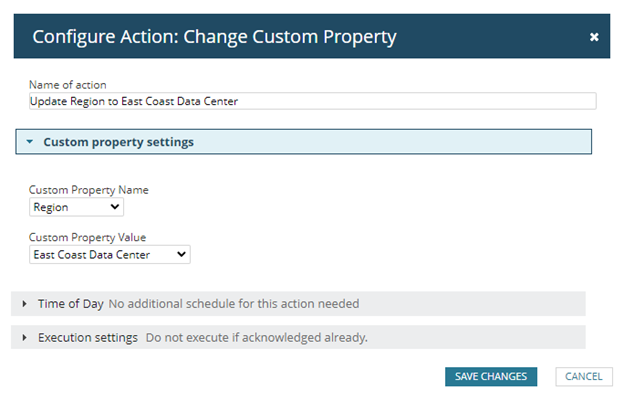Click the 'Name of action' field label
624x401 pixels.
(68, 84)
